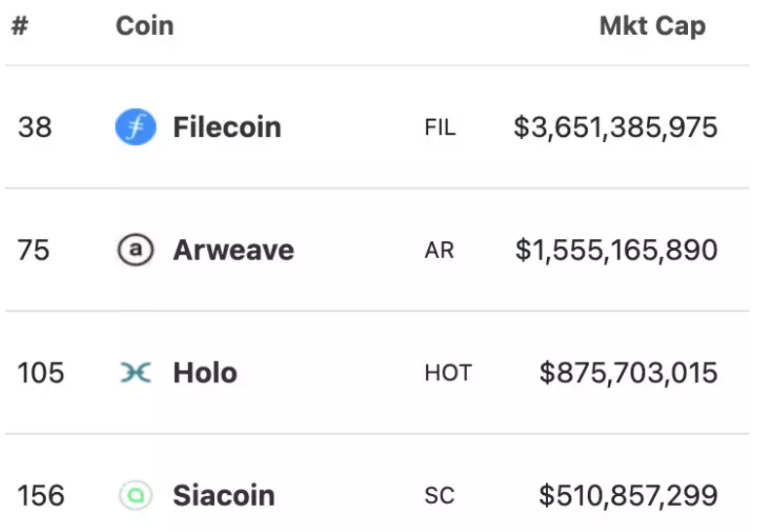Viewport: 760px width, 532px height.
Task: Click the SC ticker symbol
Action: click(439, 496)
